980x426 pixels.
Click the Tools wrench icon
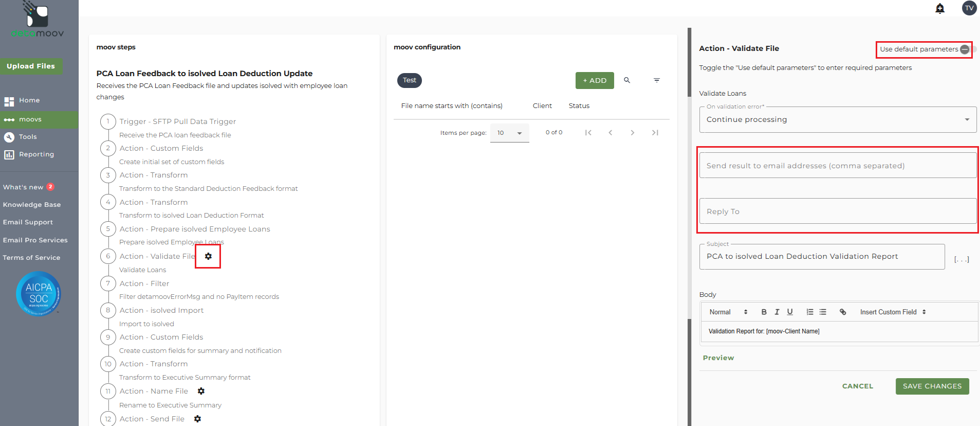tap(9, 137)
